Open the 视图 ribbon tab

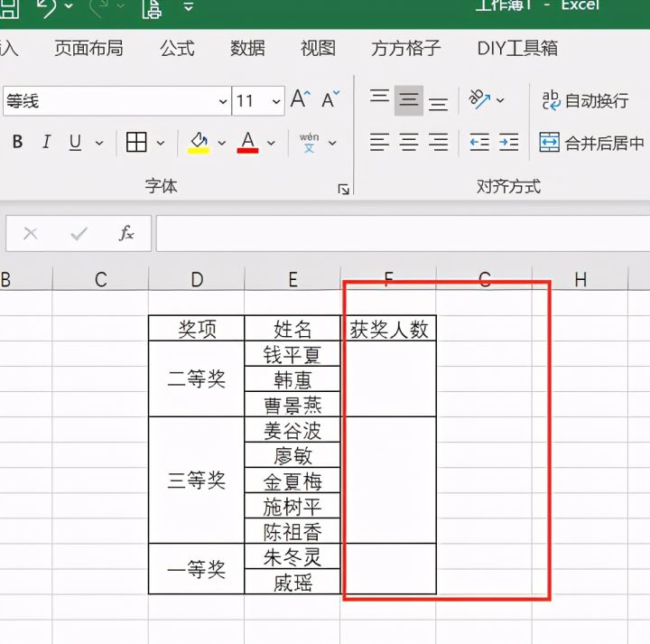point(318,48)
